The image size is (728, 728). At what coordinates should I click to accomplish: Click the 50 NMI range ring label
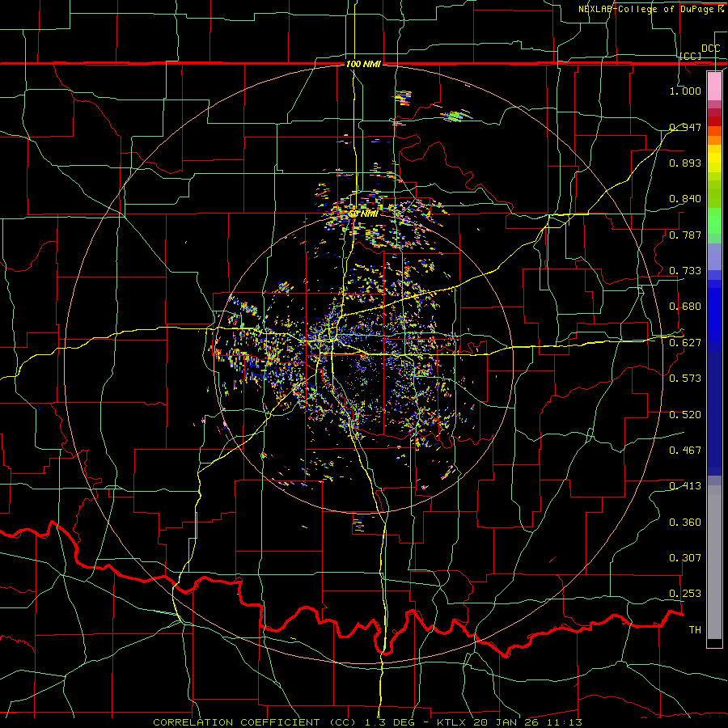(363, 214)
